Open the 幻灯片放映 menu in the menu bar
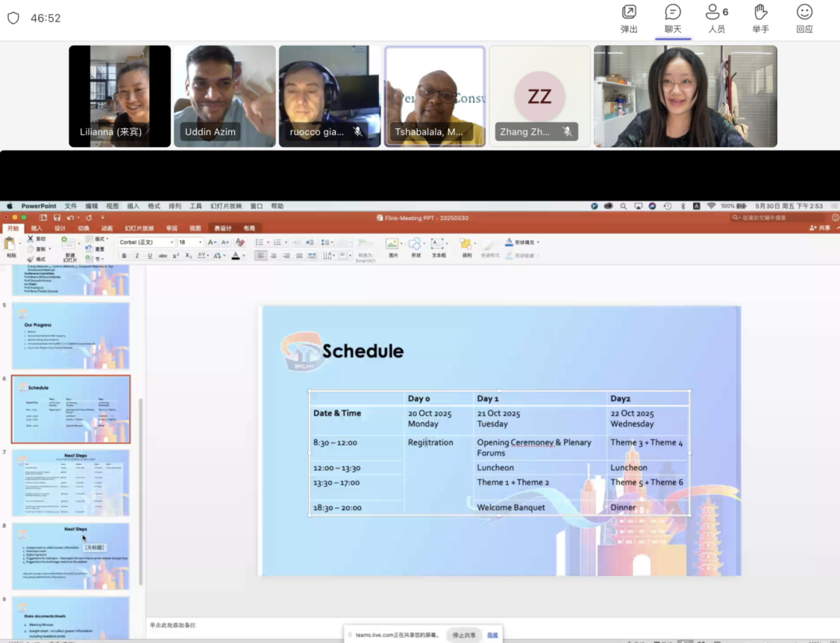The height and width of the screenshot is (643, 840). click(226, 206)
